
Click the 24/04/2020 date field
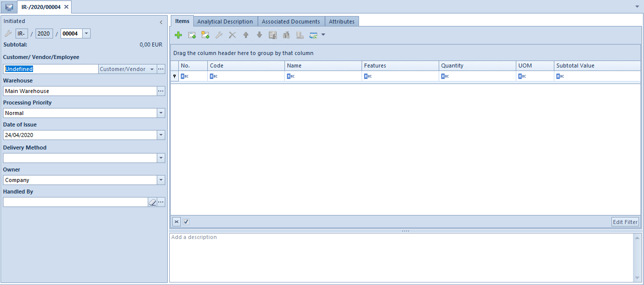point(80,135)
